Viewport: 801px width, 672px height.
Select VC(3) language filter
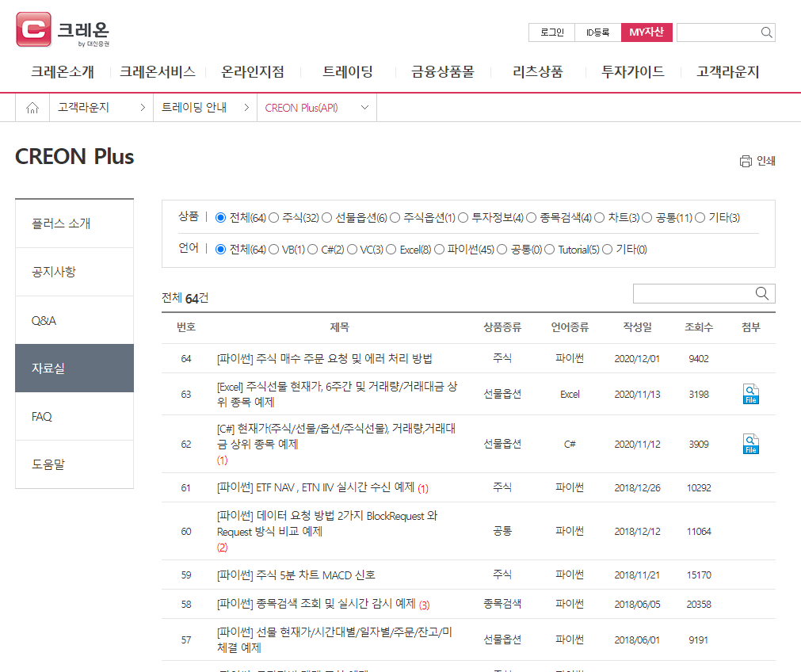coord(352,250)
